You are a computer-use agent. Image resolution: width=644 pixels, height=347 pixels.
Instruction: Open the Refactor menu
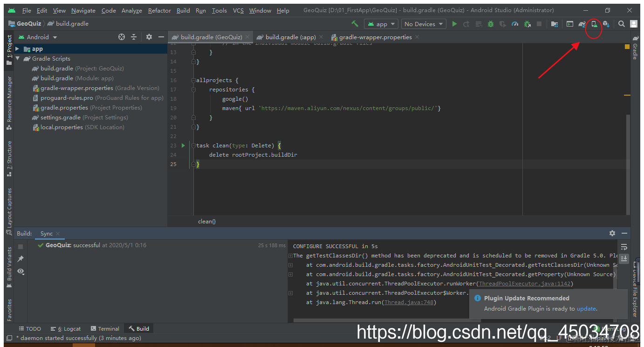pos(159,10)
